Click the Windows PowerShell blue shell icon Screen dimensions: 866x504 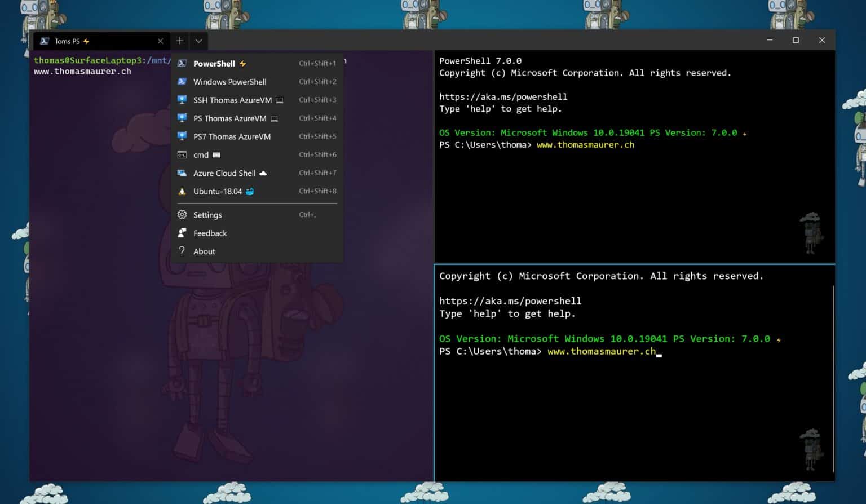click(x=182, y=82)
